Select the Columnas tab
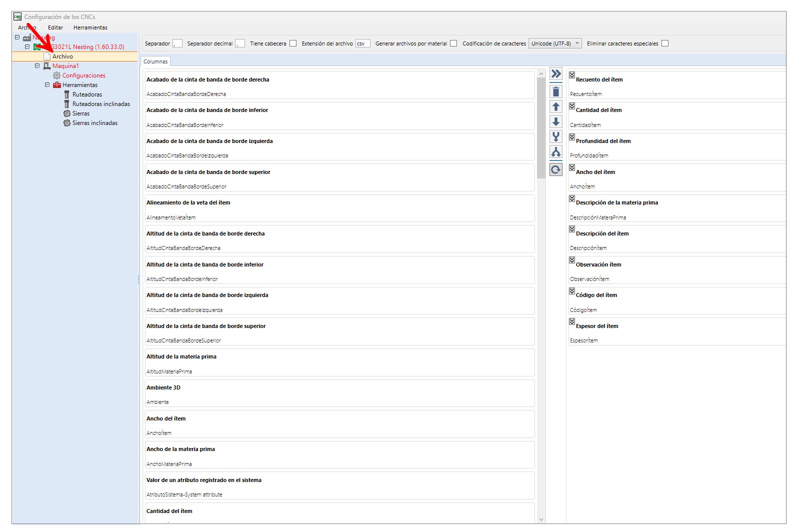Screen dimensions: 797x532 pyautogui.click(x=155, y=61)
